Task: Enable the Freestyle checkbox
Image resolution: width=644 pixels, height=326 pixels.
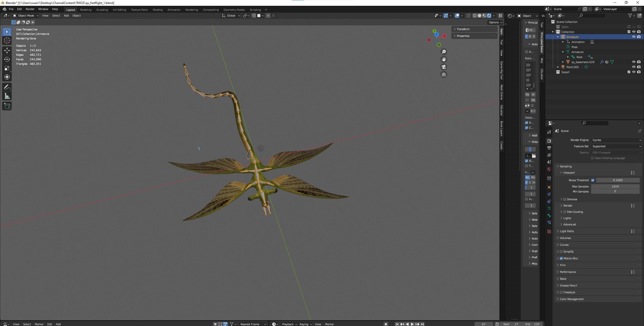Action: [x=561, y=292]
